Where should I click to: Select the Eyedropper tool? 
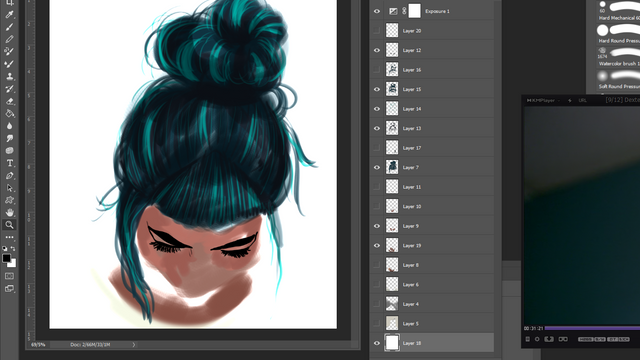pos(9,15)
